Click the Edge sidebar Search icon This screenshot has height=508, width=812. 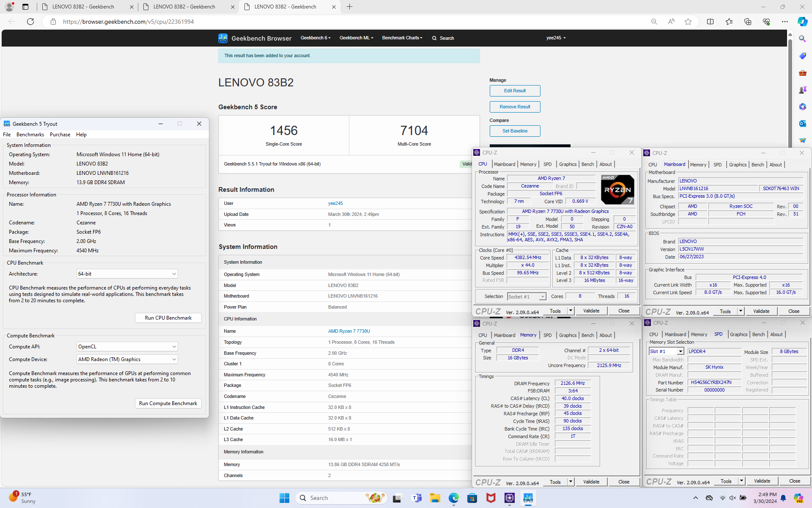(802, 39)
